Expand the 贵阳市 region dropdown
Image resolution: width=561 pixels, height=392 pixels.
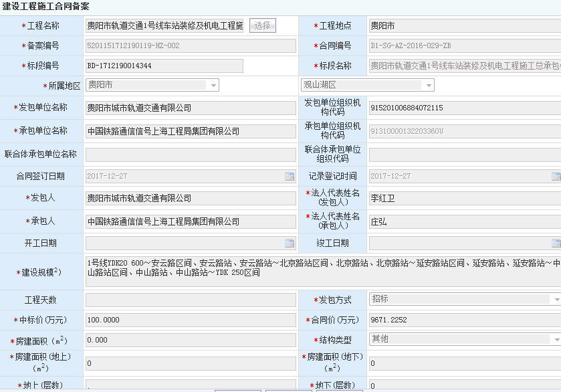pos(213,85)
